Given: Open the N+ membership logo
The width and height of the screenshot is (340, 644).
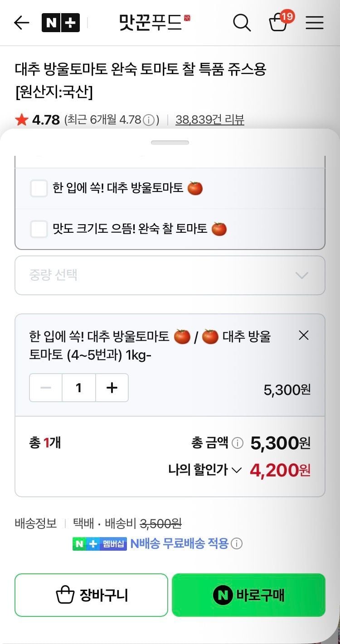Looking at the screenshot, I should point(60,23).
